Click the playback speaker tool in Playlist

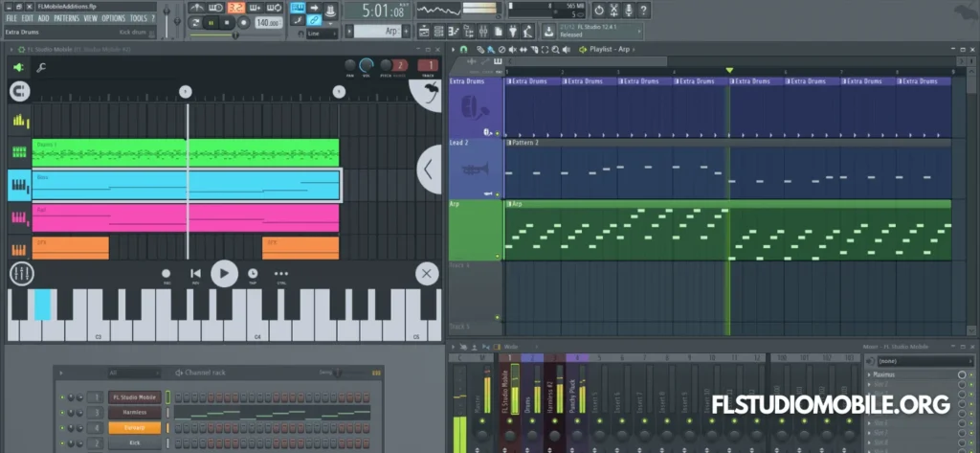click(x=567, y=50)
